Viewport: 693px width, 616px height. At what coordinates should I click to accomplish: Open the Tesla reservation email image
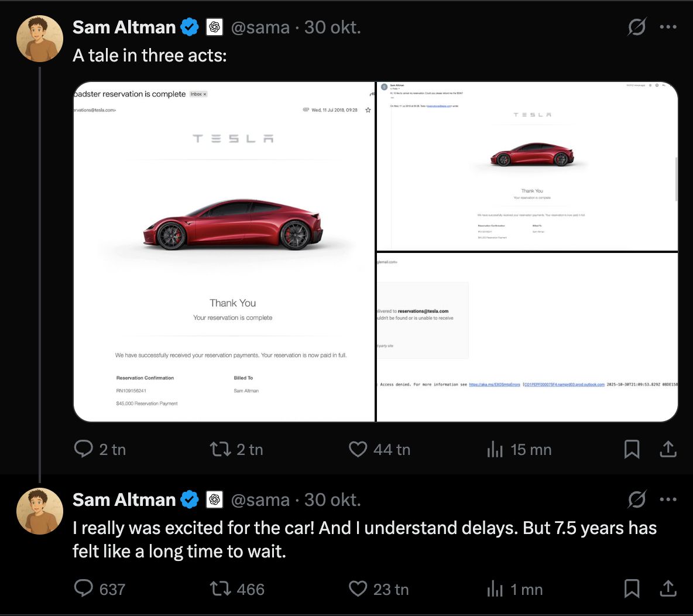tap(224, 252)
